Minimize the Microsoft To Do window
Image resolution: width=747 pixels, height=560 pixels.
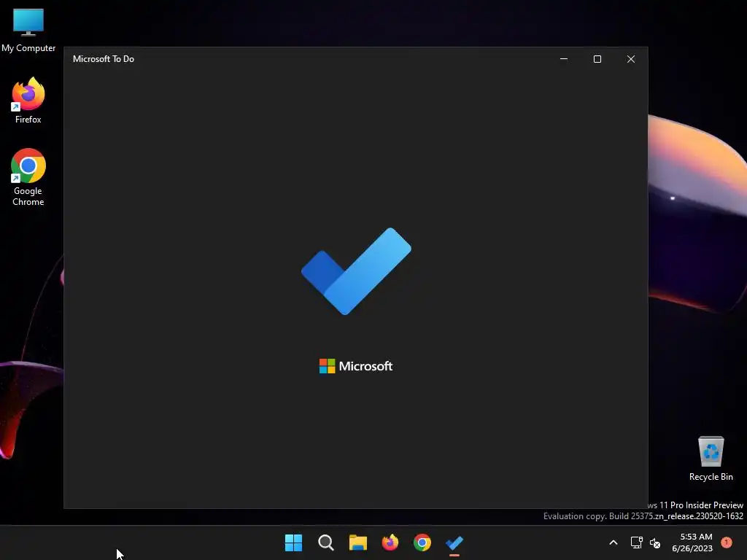(x=564, y=59)
